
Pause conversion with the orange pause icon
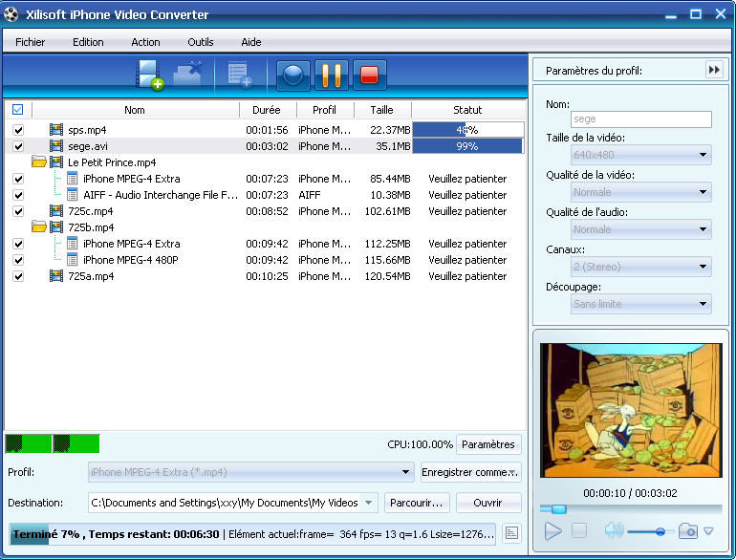[x=332, y=75]
